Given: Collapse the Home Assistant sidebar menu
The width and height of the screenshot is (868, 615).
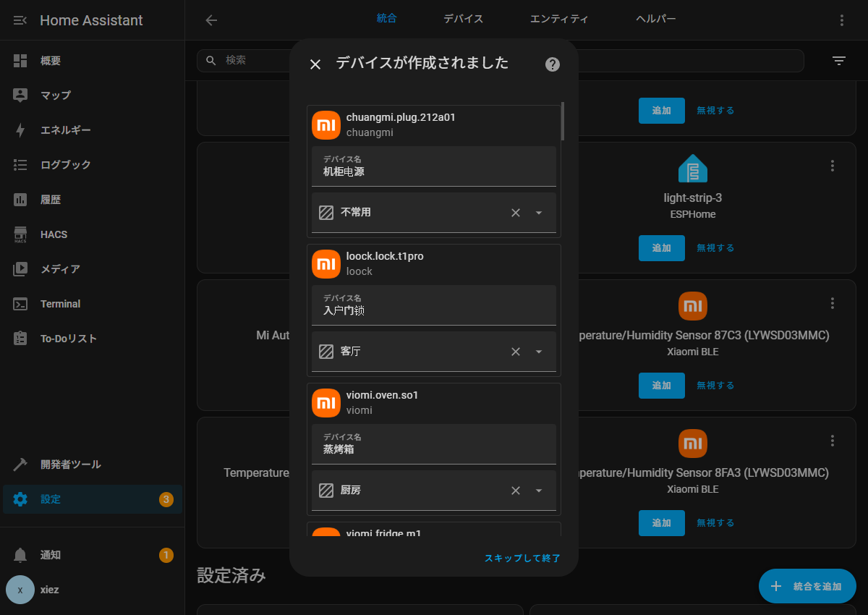Looking at the screenshot, I should 20,20.
